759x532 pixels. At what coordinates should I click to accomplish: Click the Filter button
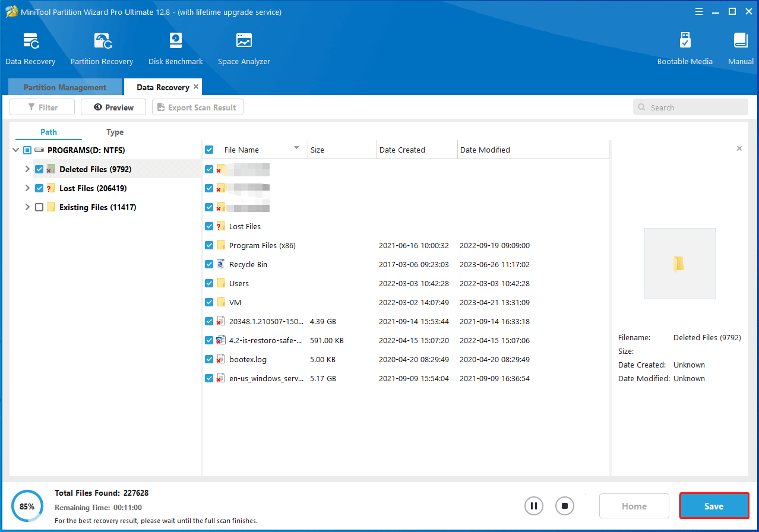pos(42,107)
